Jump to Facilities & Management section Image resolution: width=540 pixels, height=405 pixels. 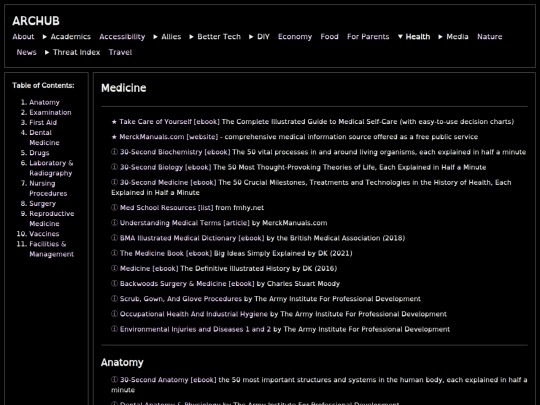(51, 249)
